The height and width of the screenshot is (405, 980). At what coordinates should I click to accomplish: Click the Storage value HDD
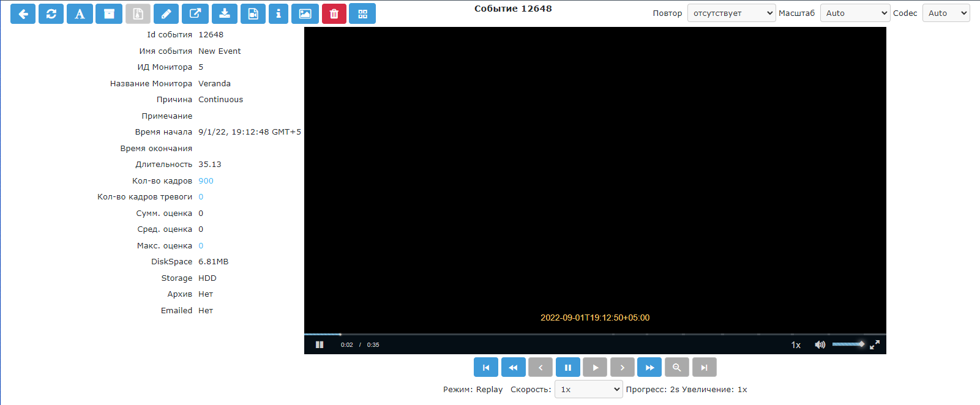(x=208, y=278)
